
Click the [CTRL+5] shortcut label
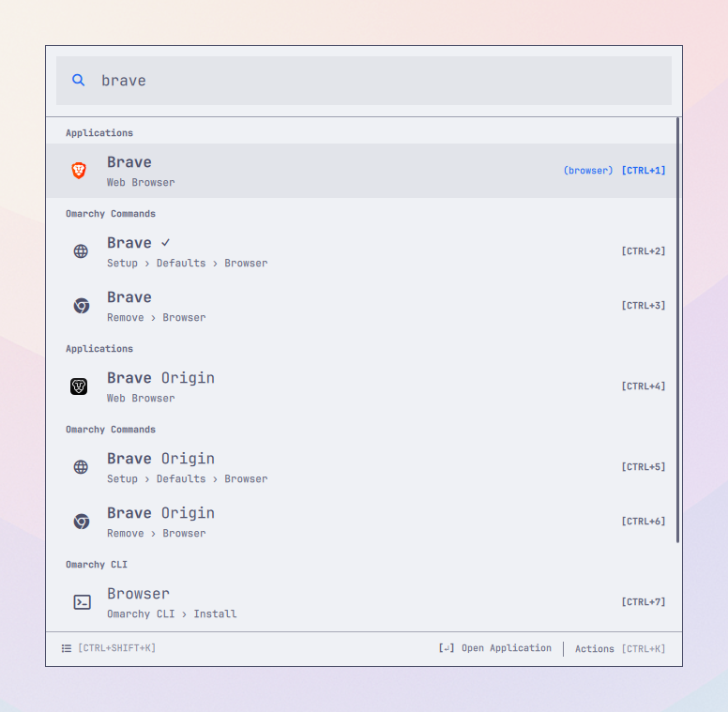pos(644,467)
